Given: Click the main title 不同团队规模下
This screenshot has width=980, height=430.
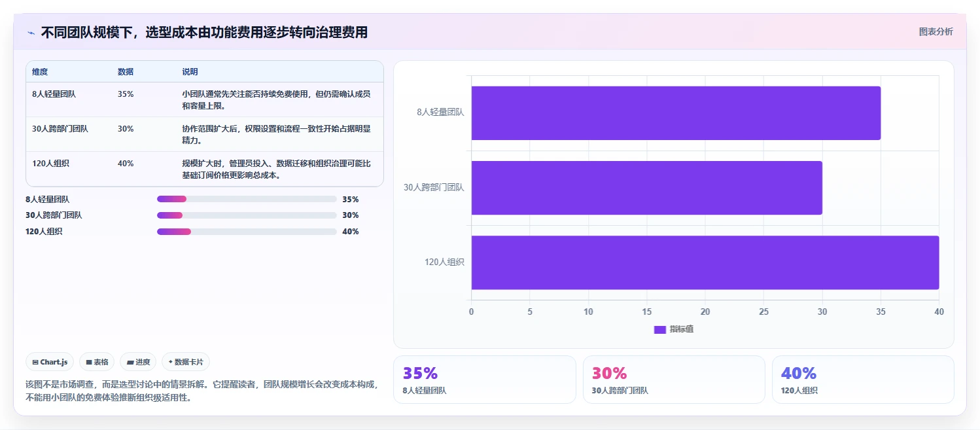Looking at the screenshot, I should [204, 32].
